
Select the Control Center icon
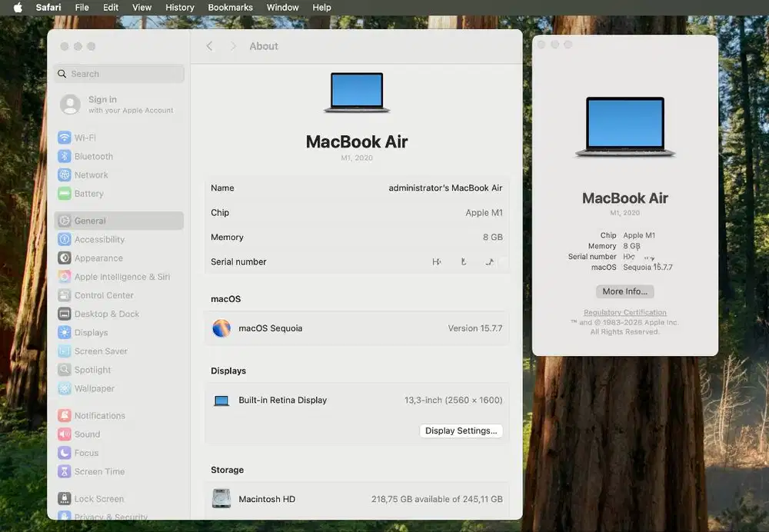coord(65,295)
